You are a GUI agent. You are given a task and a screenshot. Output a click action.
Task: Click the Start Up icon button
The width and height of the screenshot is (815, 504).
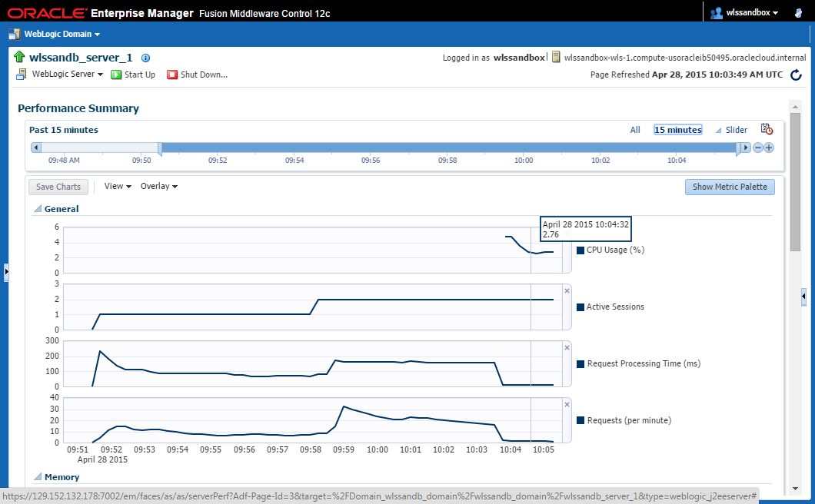(116, 75)
